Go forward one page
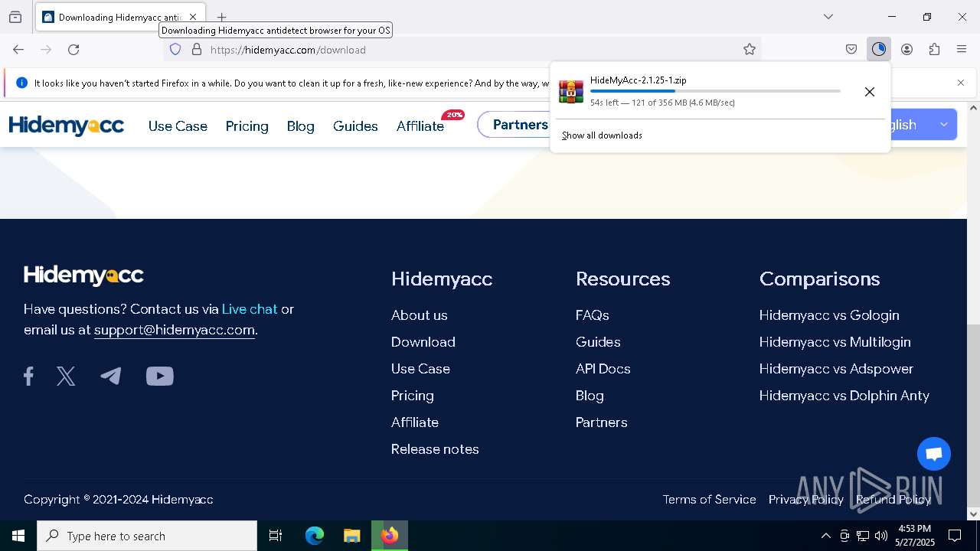The height and width of the screenshot is (551, 980). 46,50
